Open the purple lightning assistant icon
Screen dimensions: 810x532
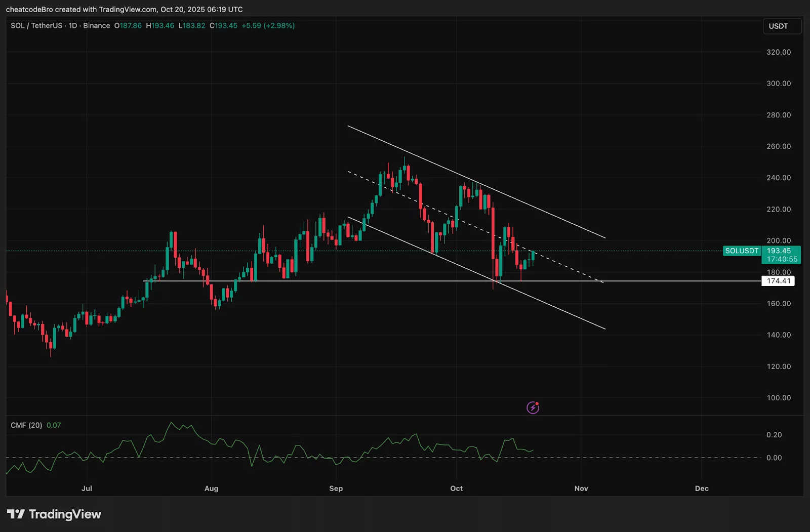(x=533, y=407)
